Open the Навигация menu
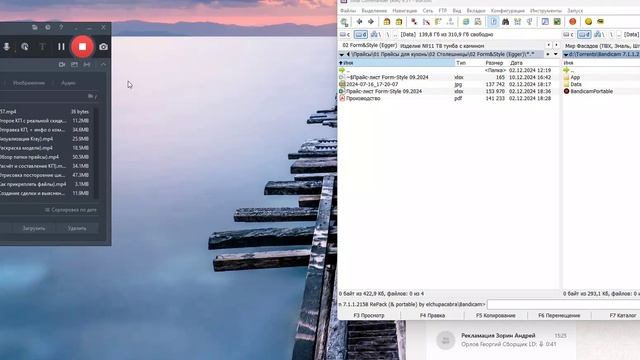The image size is (640, 360). (x=404, y=11)
